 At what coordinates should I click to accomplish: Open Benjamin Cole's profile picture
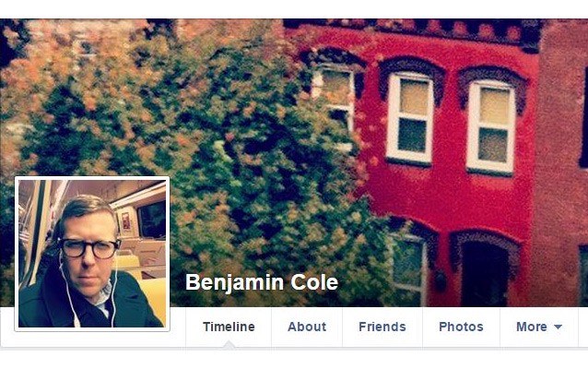tap(92, 254)
